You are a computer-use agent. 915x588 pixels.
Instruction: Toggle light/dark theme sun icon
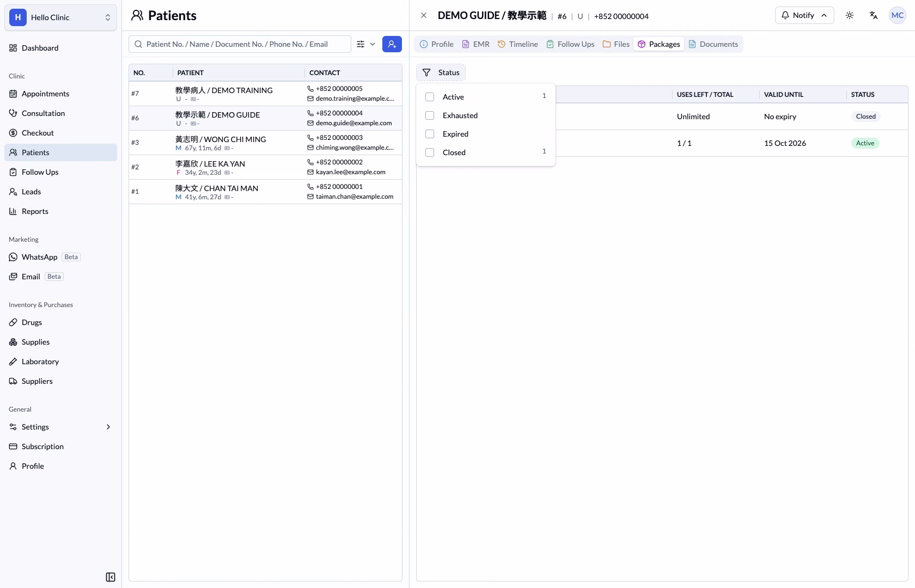(850, 15)
